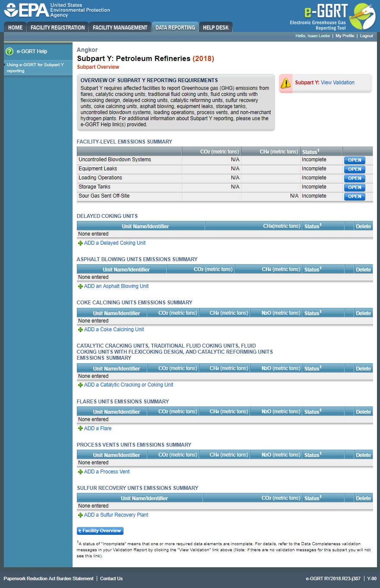Click OPEN for Storage Tanks

[x=355, y=187]
